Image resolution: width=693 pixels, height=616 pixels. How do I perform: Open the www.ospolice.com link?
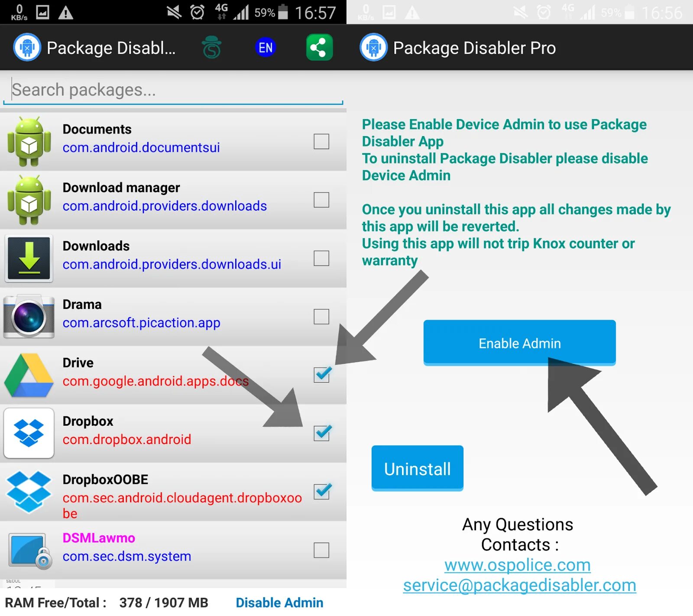(518, 565)
